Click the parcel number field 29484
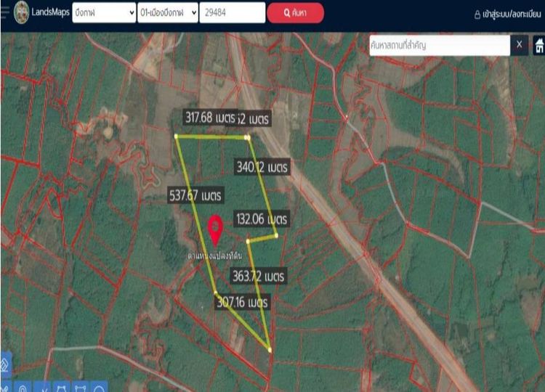Viewport: 545px width, 392px height. (x=231, y=13)
